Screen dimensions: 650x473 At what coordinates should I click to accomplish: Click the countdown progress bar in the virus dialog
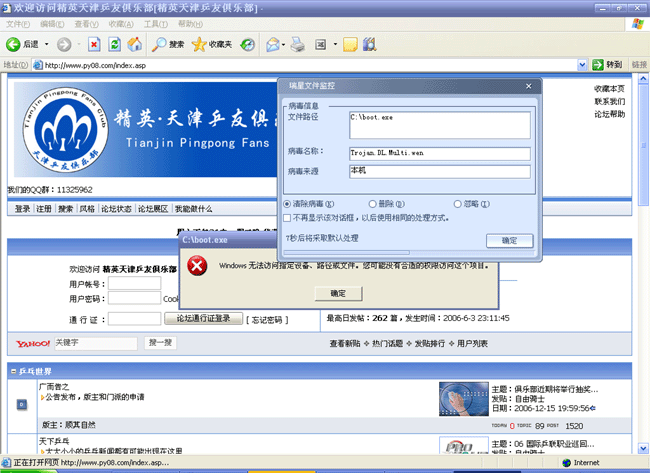410,252
